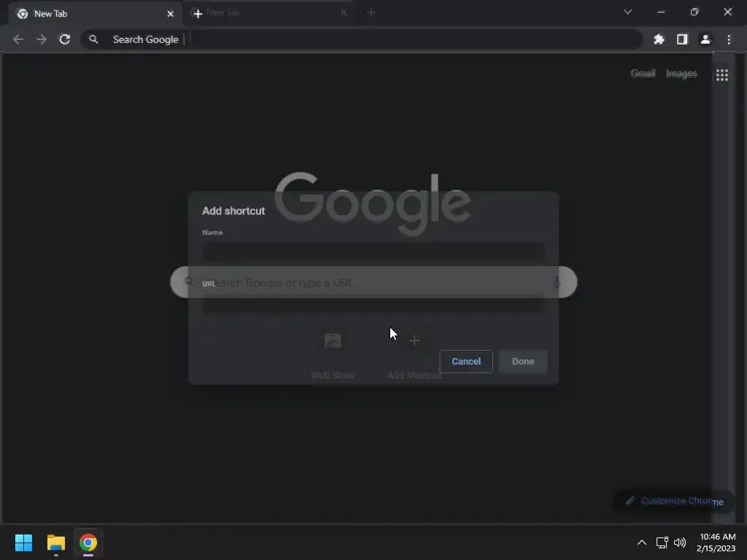The image size is (747, 560).
Task: Expand the tab search chevron
Action: point(628,12)
